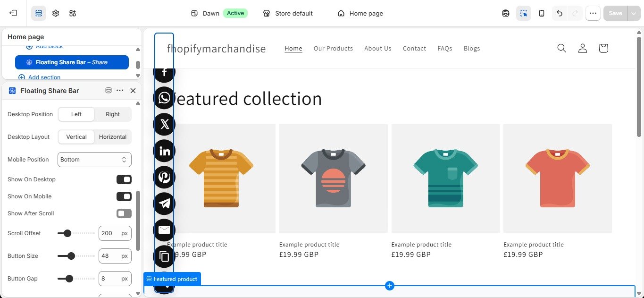The image size is (644, 298).
Task: Select the Right desktop position
Action: pyautogui.click(x=113, y=114)
